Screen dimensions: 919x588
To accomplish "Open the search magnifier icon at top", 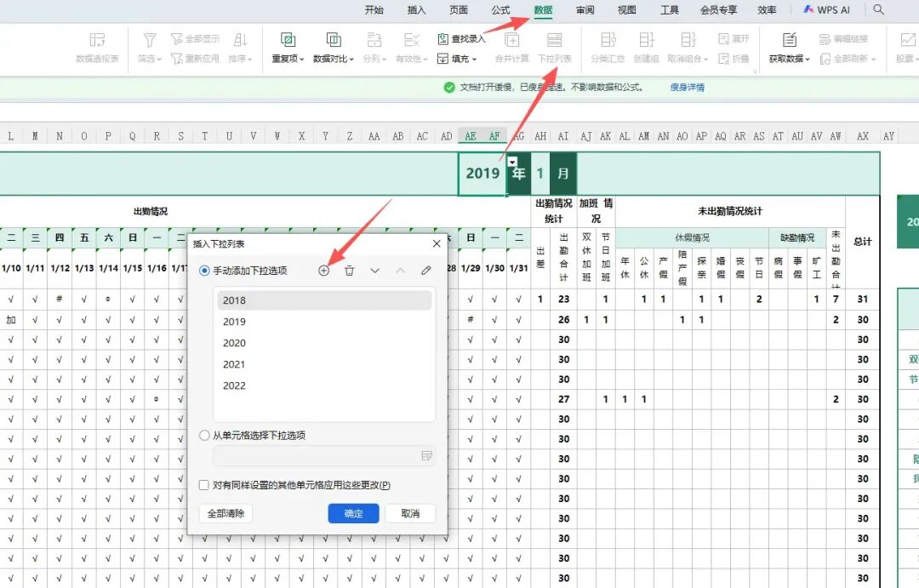I will [879, 10].
